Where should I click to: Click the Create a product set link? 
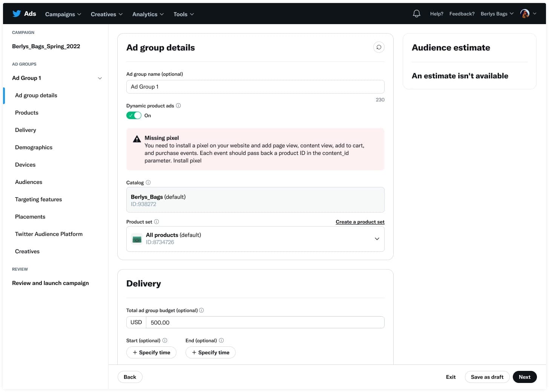(360, 222)
